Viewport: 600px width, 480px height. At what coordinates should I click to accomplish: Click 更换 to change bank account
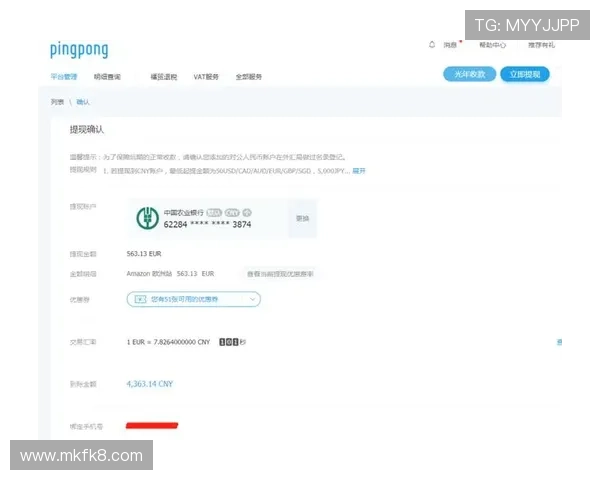302,219
